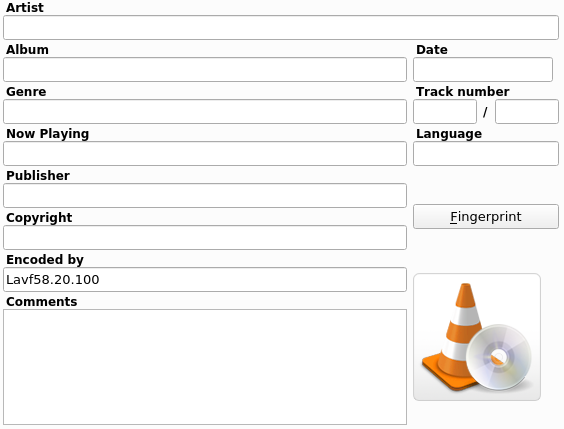Click the total tracks box after the slash

527,111
